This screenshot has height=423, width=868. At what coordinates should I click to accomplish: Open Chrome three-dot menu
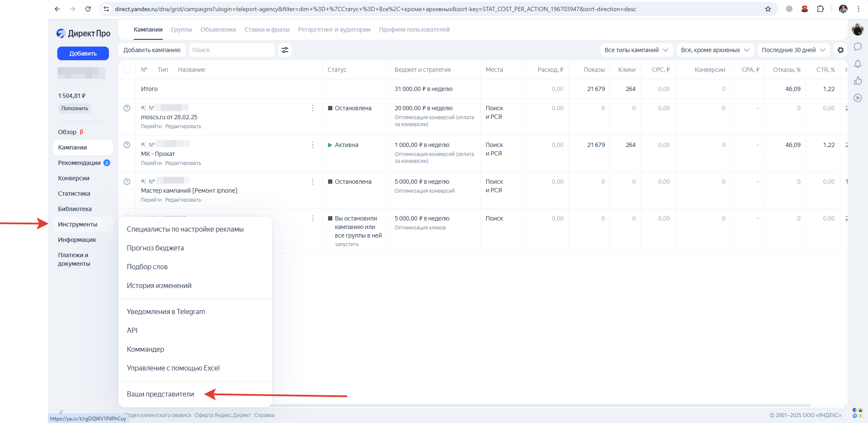[859, 9]
